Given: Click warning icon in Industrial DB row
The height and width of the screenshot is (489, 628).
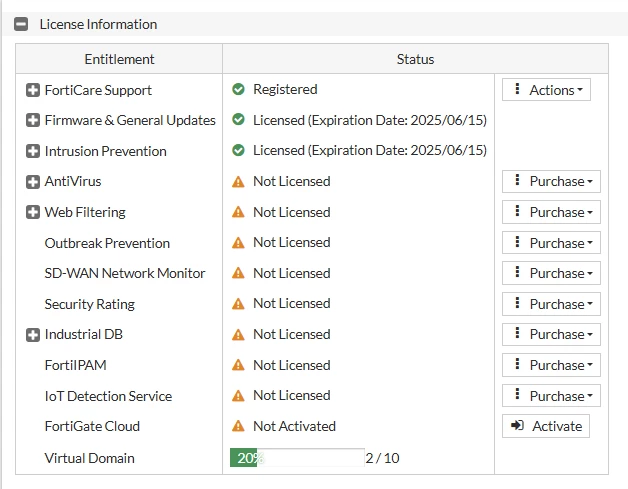Looking at the screenshot, I should pos(238,334).
